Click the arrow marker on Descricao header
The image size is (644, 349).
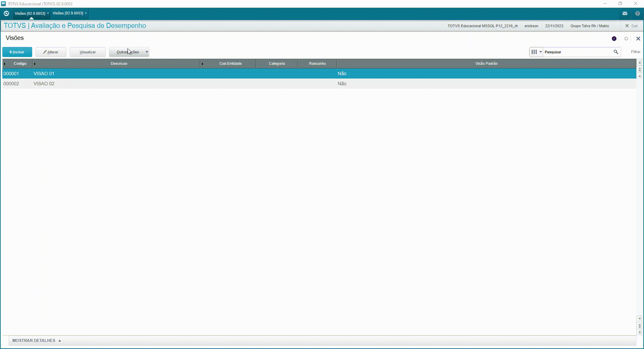pos(35,64)
